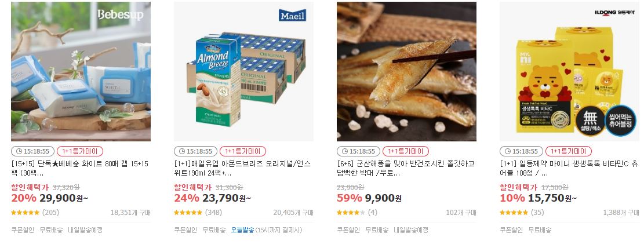This screenshot has height=248, width=644.
Task: Click the 1+1특가데이 badge under vitamin C
Action: click(569, 151)
